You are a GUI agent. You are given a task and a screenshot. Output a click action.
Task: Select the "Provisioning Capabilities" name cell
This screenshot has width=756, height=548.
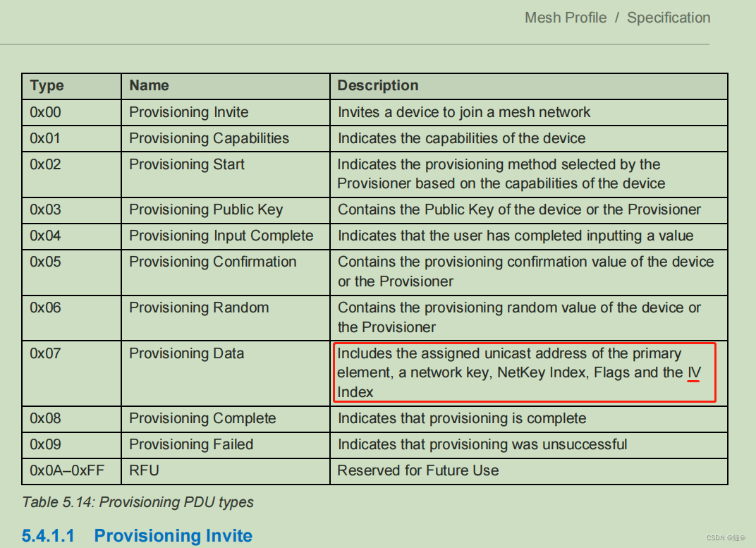[209, 138]
